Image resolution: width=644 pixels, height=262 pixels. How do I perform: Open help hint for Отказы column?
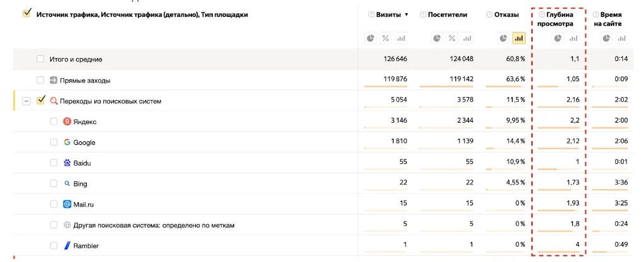(x=490, y=14)
